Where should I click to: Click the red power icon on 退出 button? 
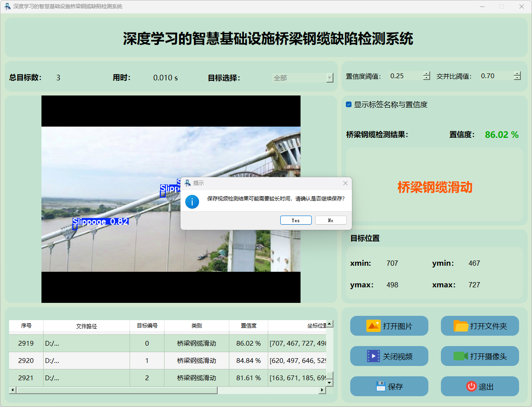tap(471, 386)
